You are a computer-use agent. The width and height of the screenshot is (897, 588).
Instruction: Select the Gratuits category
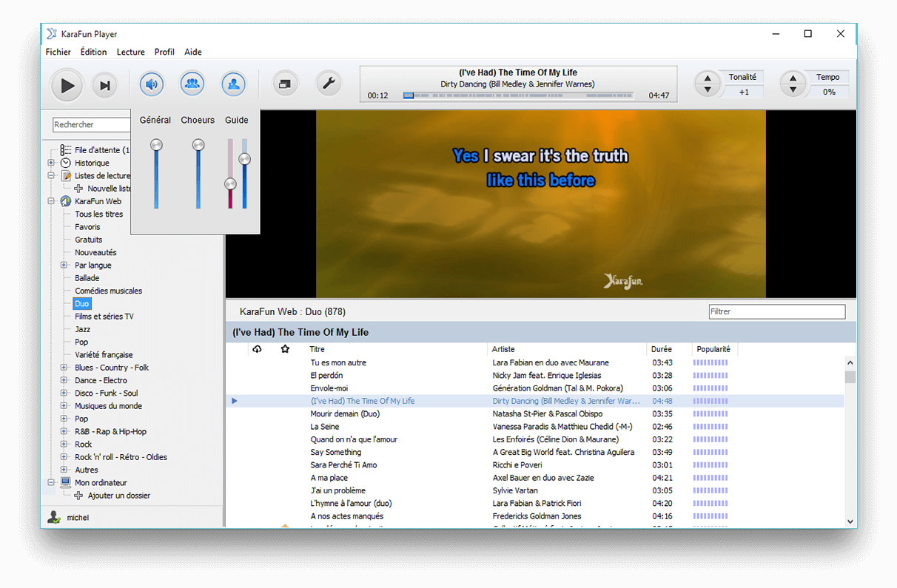[89, 240]
